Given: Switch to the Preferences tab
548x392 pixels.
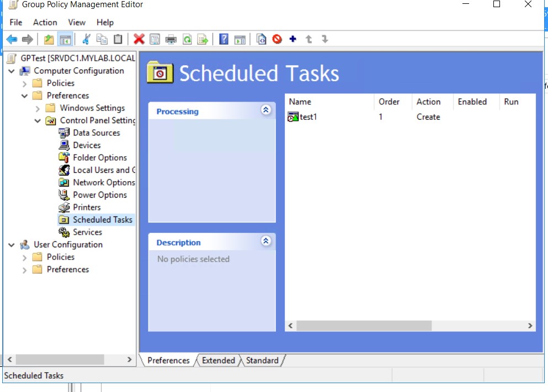Looking at the screenshot, I should (168, 360).
